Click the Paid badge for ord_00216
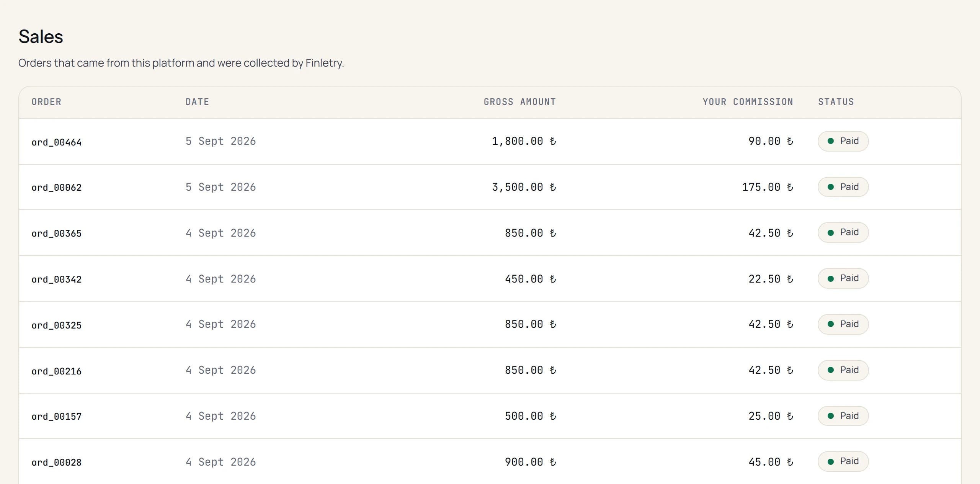This screenshot has height=484, width=980. pos(843,370)
